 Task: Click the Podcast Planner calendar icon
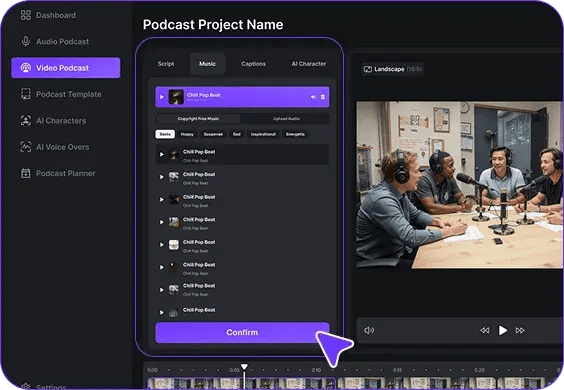point(26,173)
